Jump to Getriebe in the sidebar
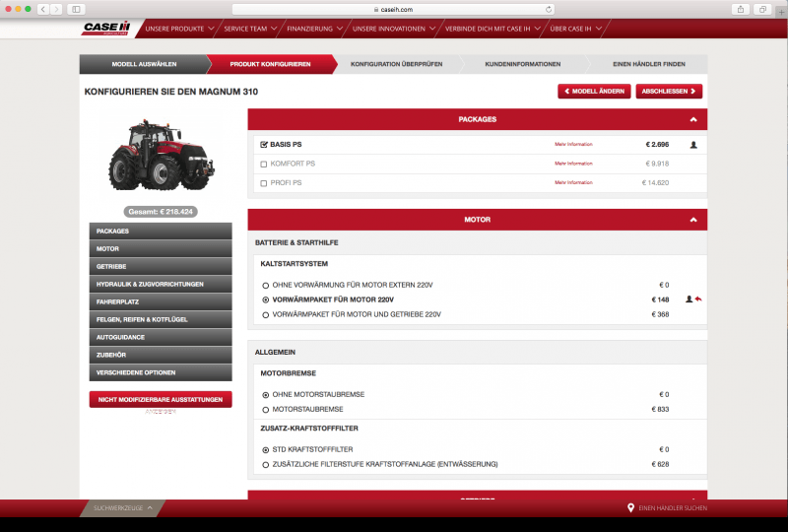Viewport: 788px width, 532px height. [x=161, y=266]
